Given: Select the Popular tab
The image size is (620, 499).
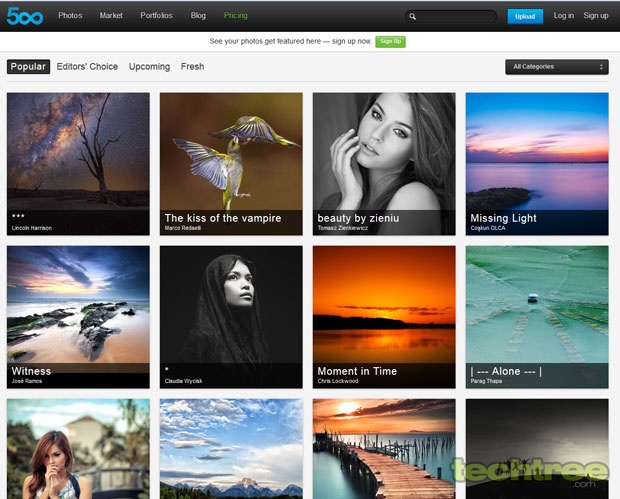Looking at the screenshot, I should 28,66.
